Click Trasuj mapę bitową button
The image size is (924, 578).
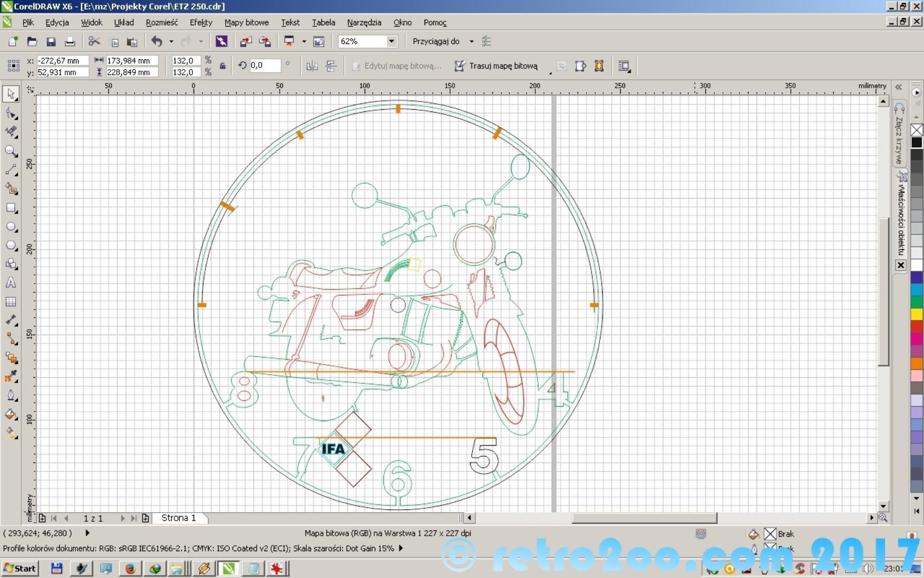[x=496, y=66]
